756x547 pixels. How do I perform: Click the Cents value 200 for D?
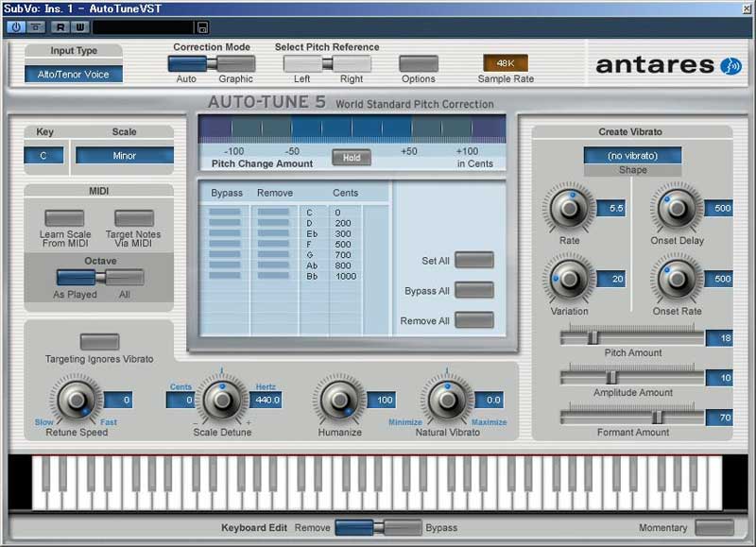pos(343,223)
